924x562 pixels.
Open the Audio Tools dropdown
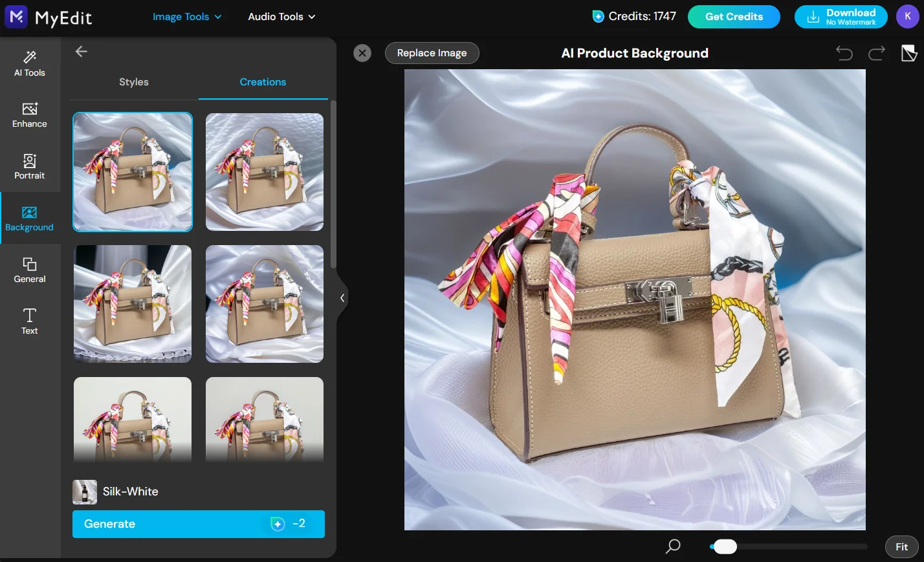tap(281, 16)
